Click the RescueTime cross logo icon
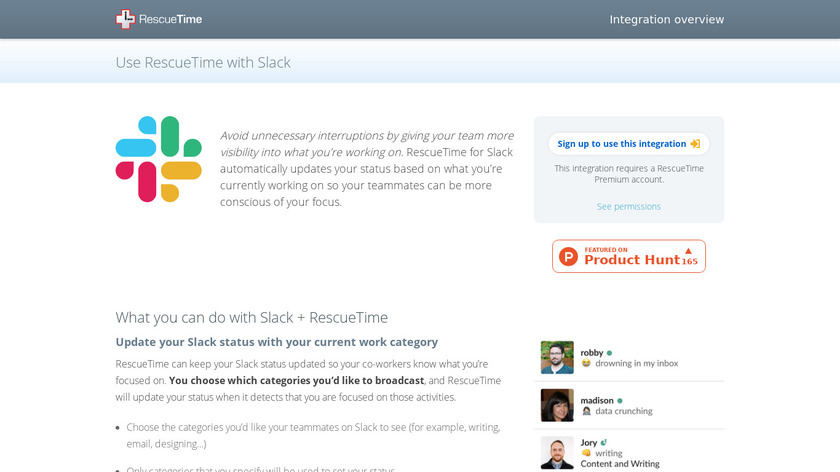The width and height of the screenshot is (840, 472). tap(125, 19)
